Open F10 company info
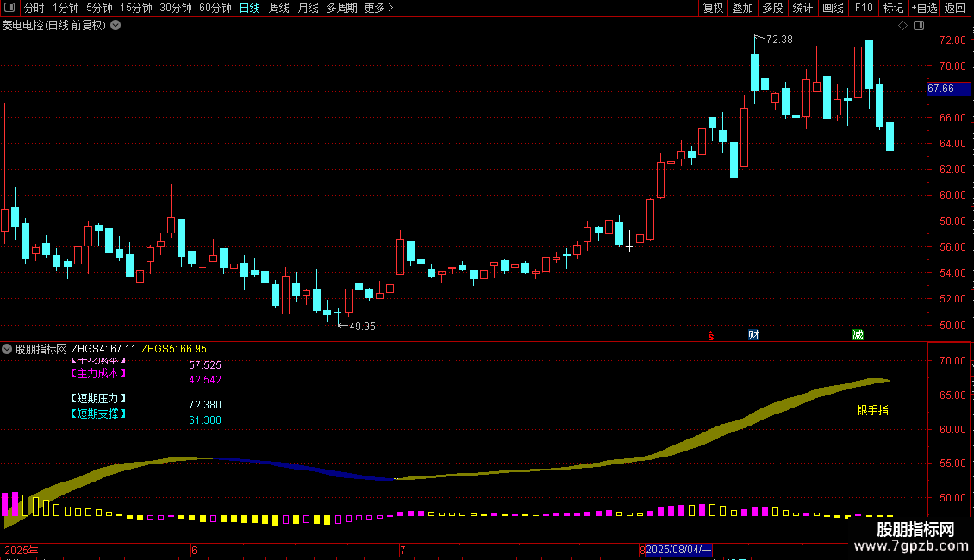The width and height of the screenshot is (974, 560). coord(864,8)
